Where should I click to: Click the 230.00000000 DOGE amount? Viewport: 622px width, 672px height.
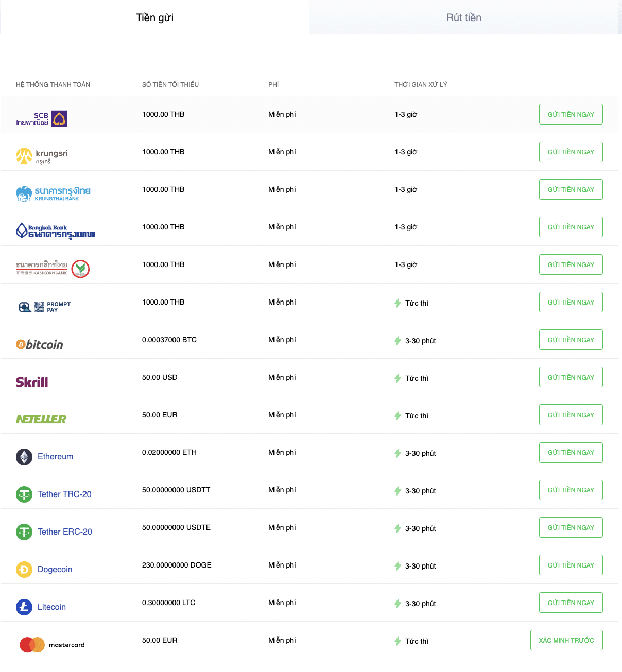coord(177,565)
